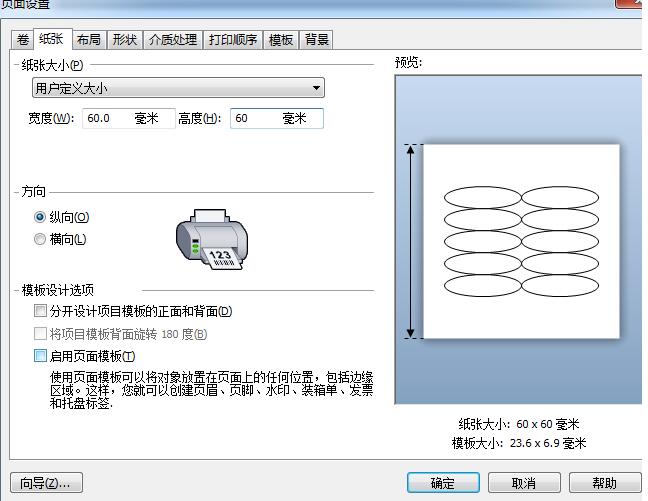Launch the 向导 wizard button
Image resolution: width=648 pixels, height=501 pixels.
click(46, 483)
